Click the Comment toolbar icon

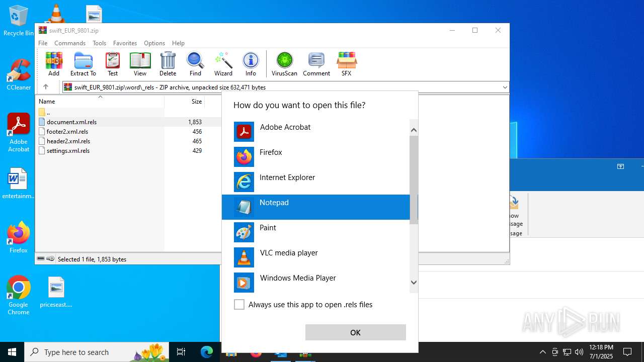click(x=316, y=64)
